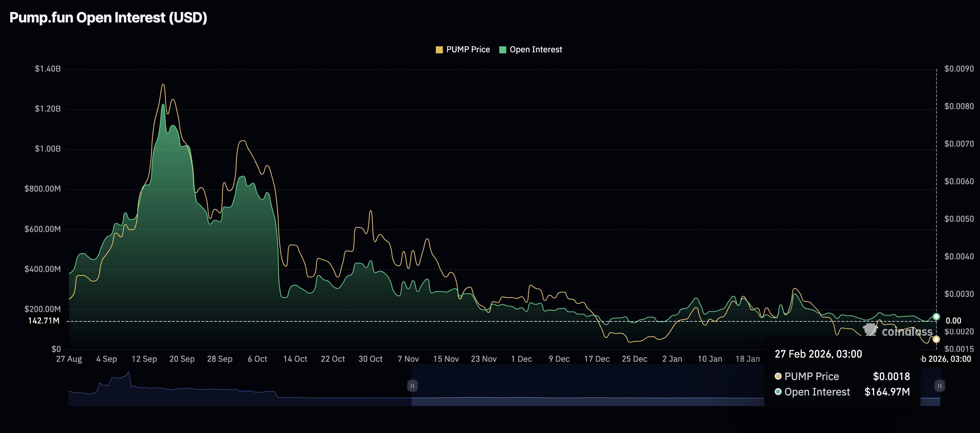Grab the right range slider handle

pos(939,386)
